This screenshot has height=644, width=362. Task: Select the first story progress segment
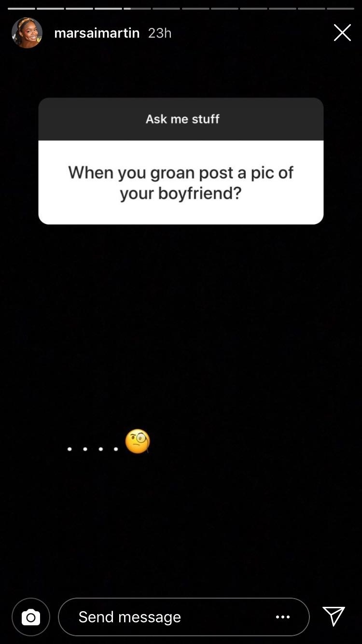pyautogui.click(x=21, y=9)
